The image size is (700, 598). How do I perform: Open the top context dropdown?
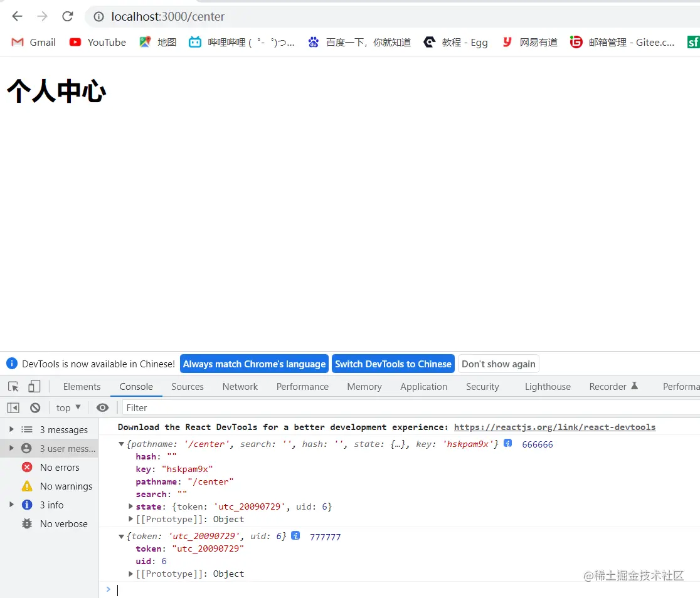(68, 407)
